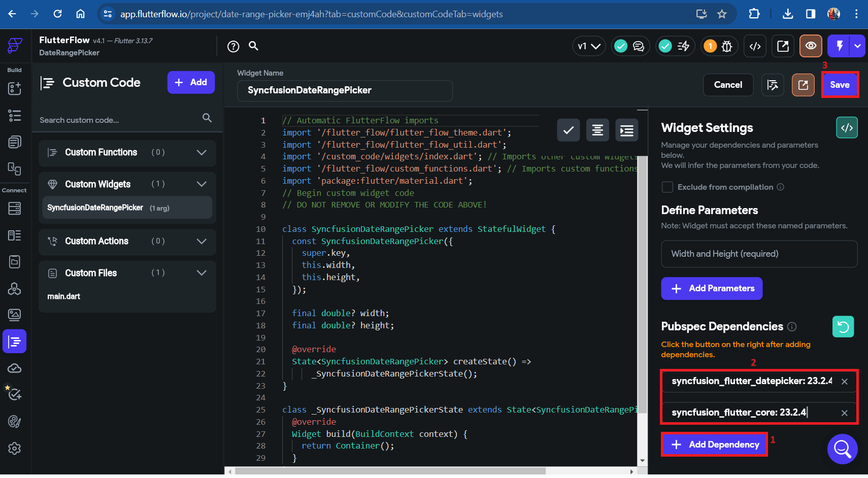Edit the syncfusion_flutter_datepicker dependency field
Screen dimensions: 868x478
[751, 382]
